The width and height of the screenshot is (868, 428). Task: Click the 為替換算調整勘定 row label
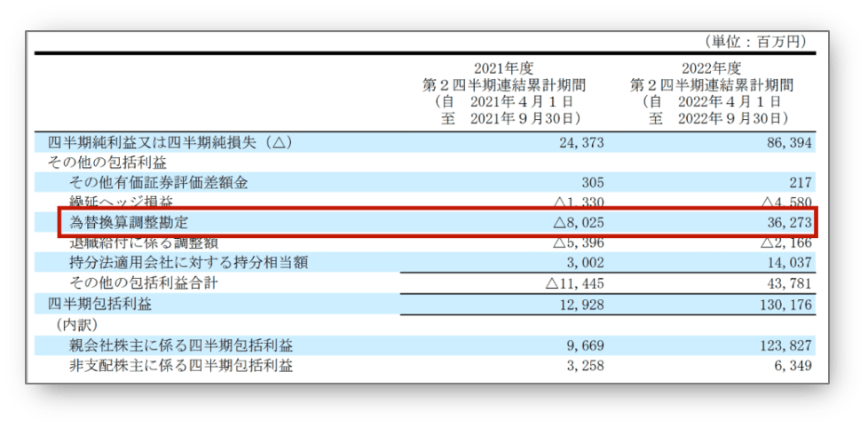(x=129, y=223)
